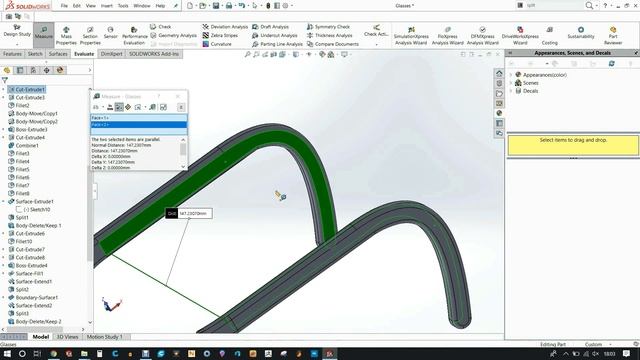Switch to the 3D Views tab
Image resolution: width=640 pixels, height=360 pixels.
coord(67,337)
